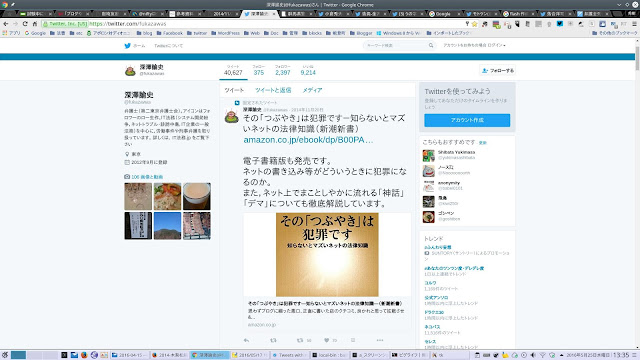Screen dimensions: 640x360
Task: Open the ドラクエ30 trend link
Action: tap(434, 312)
